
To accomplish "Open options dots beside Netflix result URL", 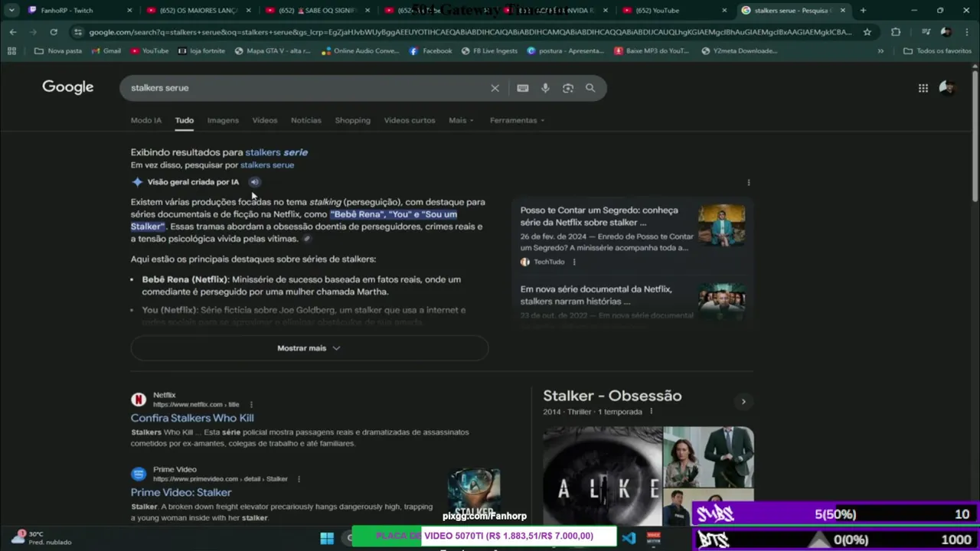I will point(251,405).
